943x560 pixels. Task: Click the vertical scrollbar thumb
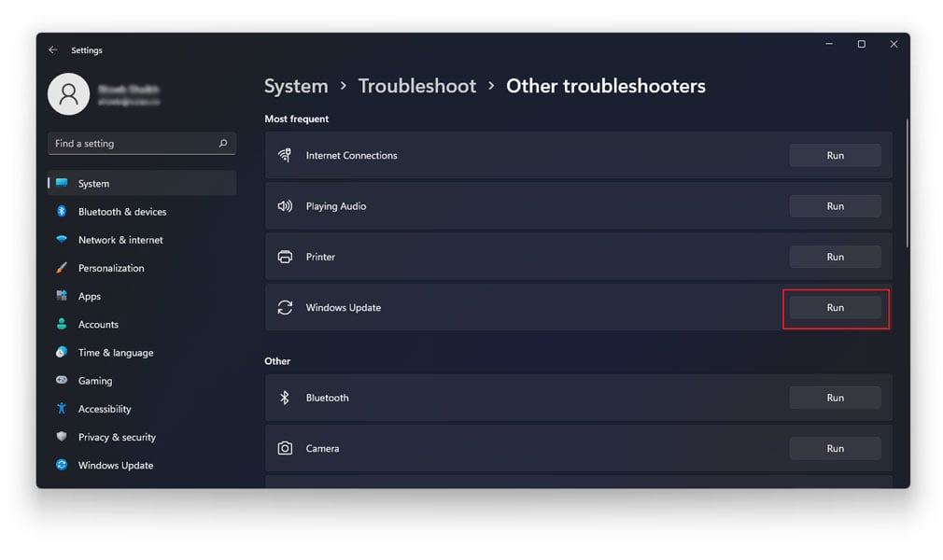[907, 183]
